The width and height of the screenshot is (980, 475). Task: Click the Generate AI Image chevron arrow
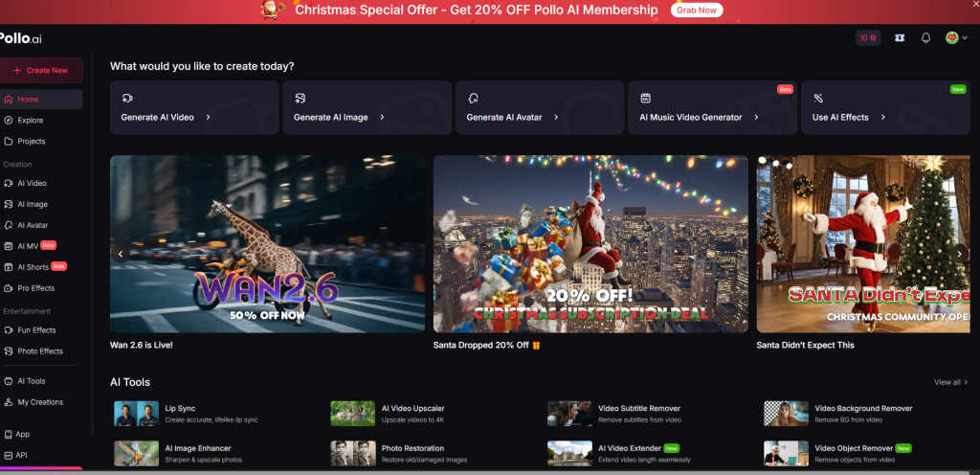click(x=382, y=117)
